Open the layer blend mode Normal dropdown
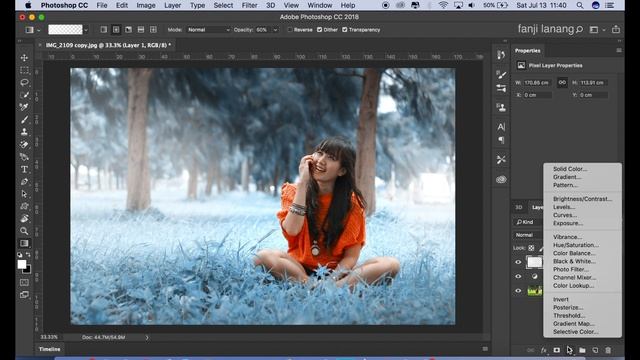This screenshot has width=640, height=360. pos(528,235)
